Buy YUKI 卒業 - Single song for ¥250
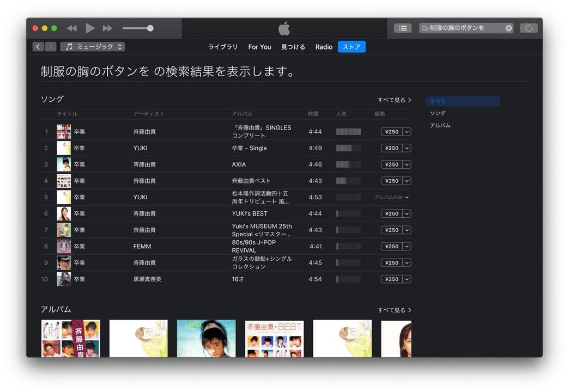 point(391,148)
